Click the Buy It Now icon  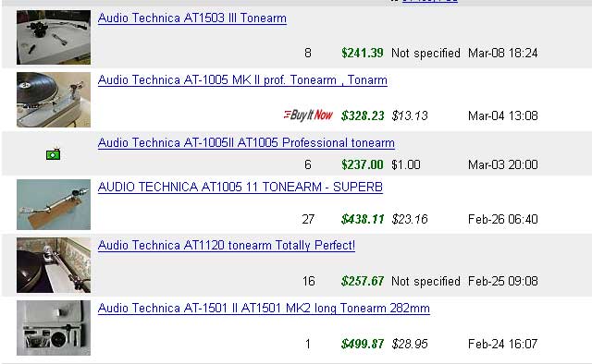coord(308,115)
